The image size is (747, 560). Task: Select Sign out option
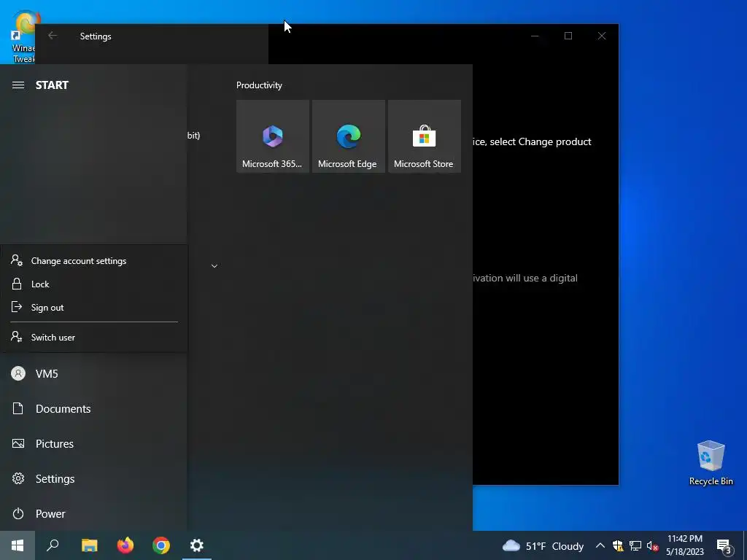coord(94,308)
